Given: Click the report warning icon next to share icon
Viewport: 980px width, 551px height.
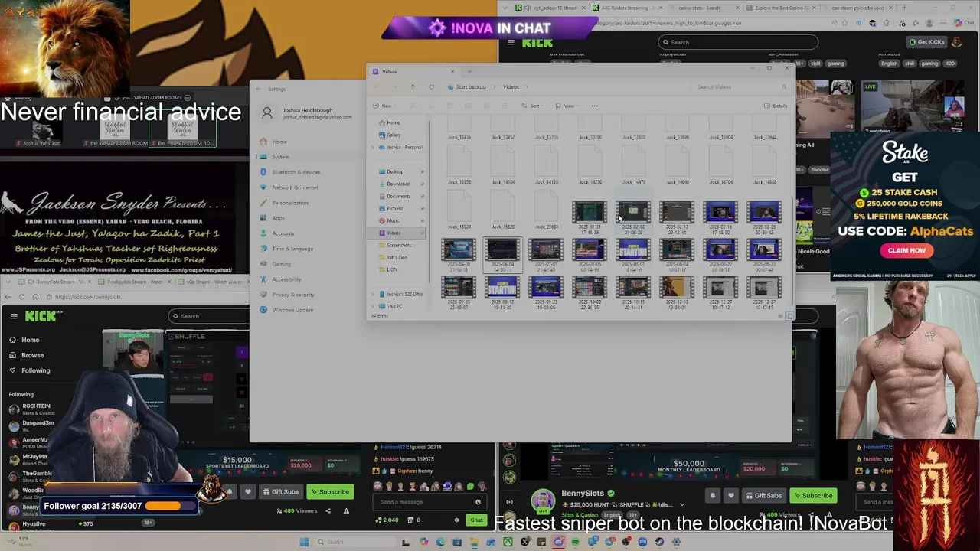Looking at the screenshot, I should point(346,511).
